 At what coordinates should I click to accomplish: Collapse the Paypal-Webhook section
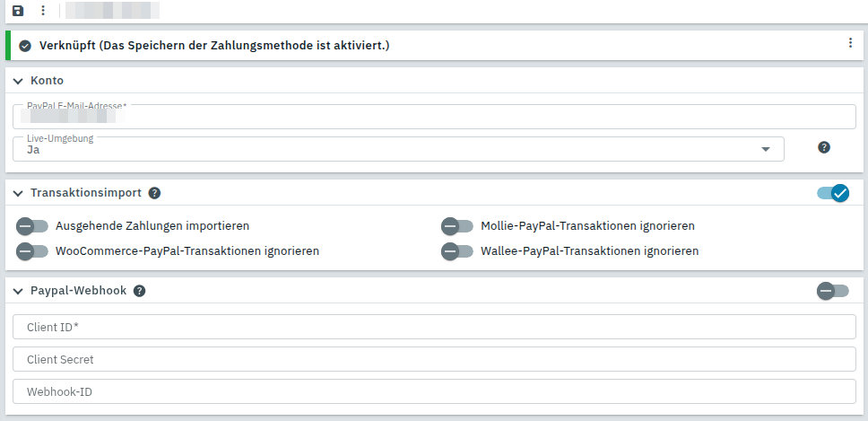pyautogui.click(x=18, y=291)
